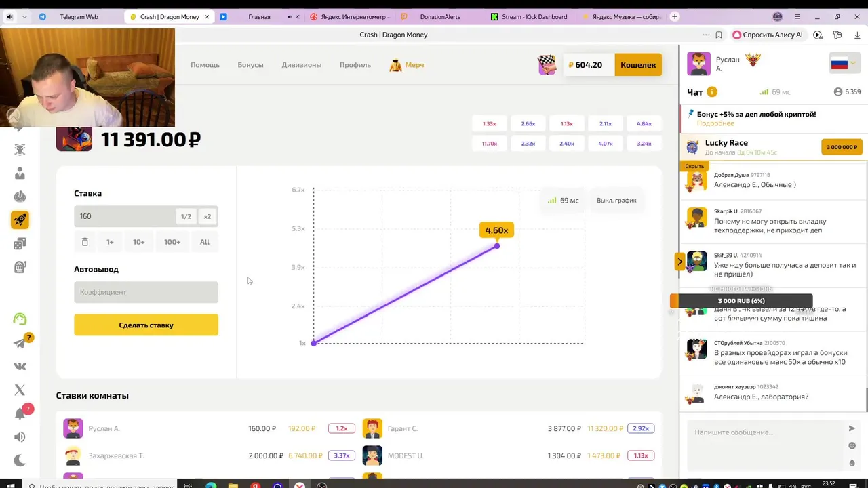This screenshot has width=868, height=488.
Task: Open new browser tab plus button
Action: point(674,17)
